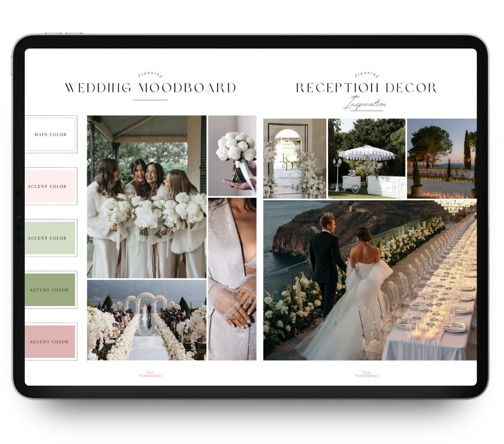
Task: Pick the light pink Accent Color swatch
Action: 50,186
